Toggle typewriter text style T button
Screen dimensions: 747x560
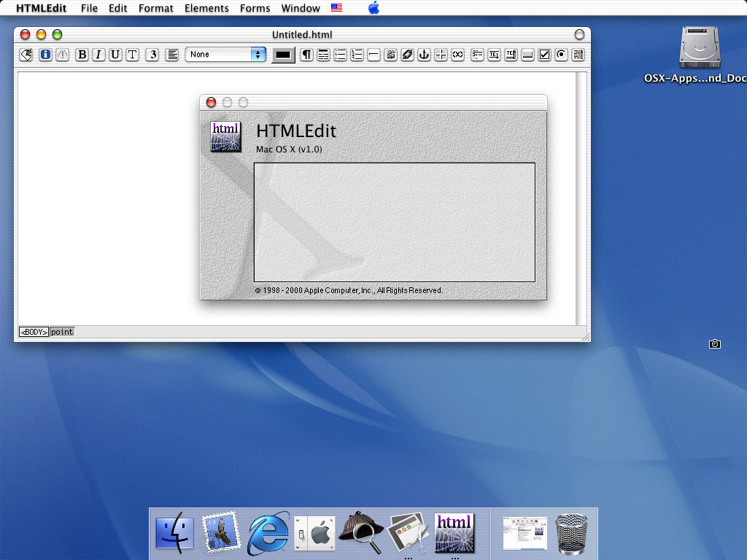coord(133,55)
